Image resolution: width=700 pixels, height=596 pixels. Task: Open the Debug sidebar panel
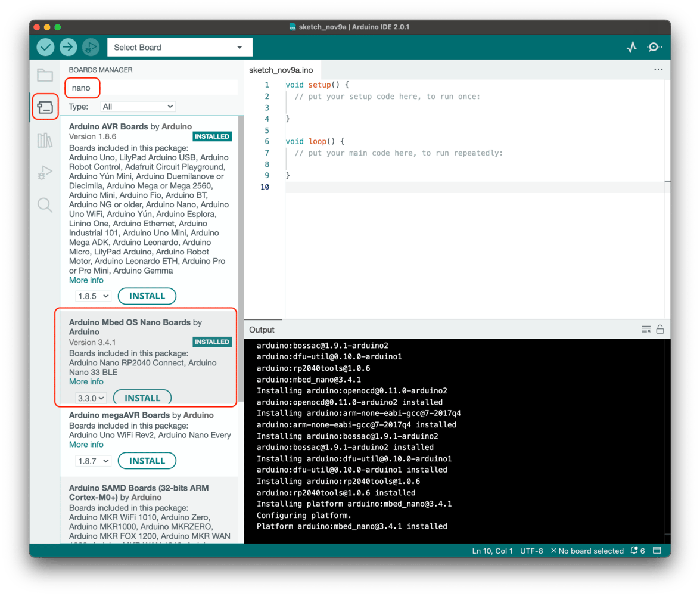(45, 172)
